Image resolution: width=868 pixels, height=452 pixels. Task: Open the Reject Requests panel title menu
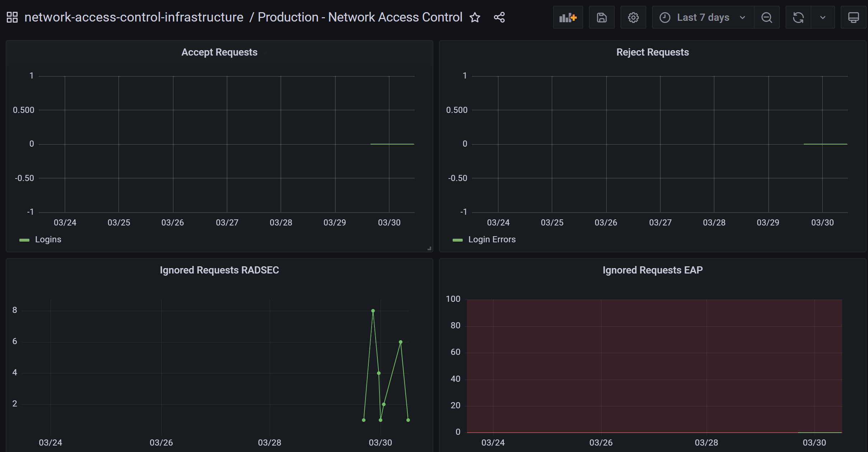(652, 52)
